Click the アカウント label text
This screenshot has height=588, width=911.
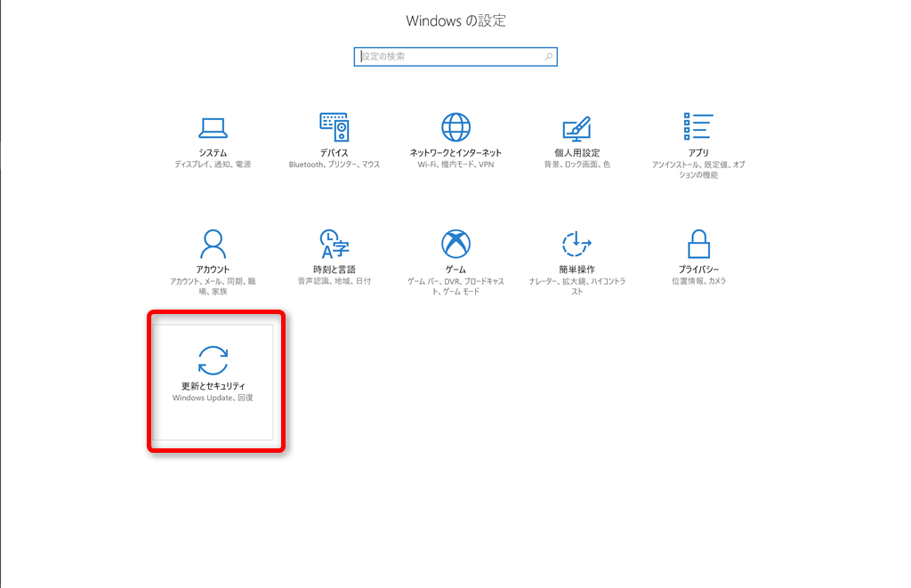click(x=213, y=270)
